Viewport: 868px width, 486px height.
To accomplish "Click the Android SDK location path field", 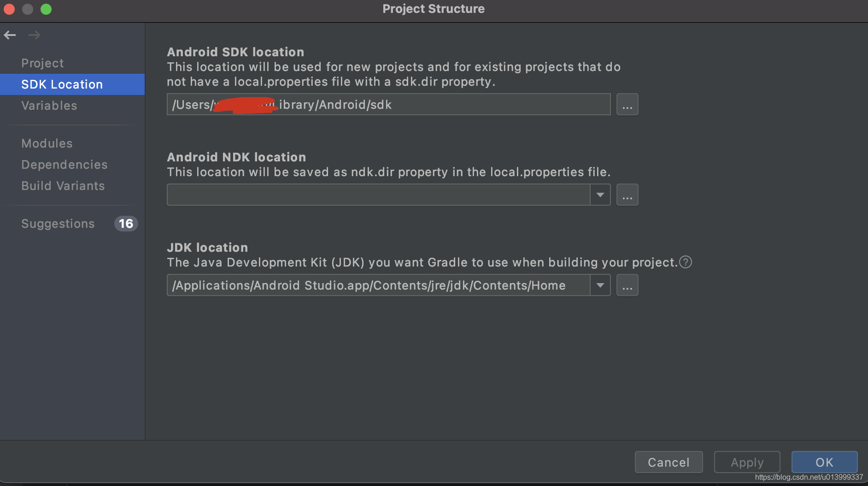I will (388, 104).
